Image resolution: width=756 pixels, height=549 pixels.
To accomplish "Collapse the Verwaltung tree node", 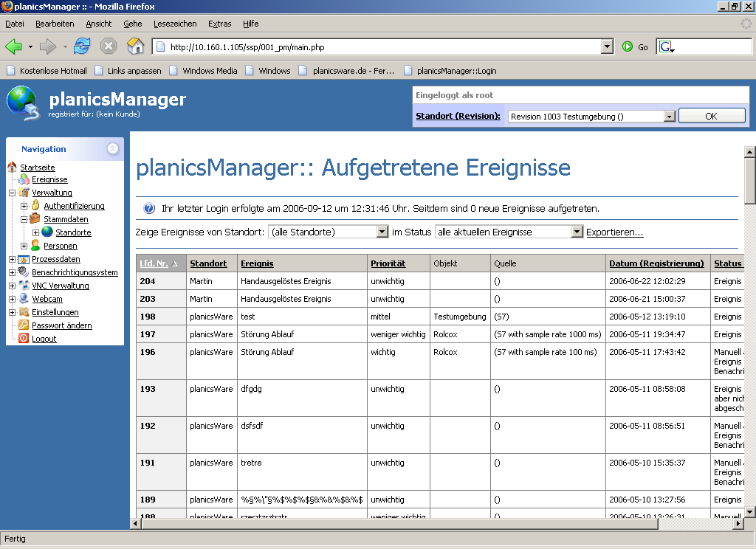I will [x=12, y=193].
